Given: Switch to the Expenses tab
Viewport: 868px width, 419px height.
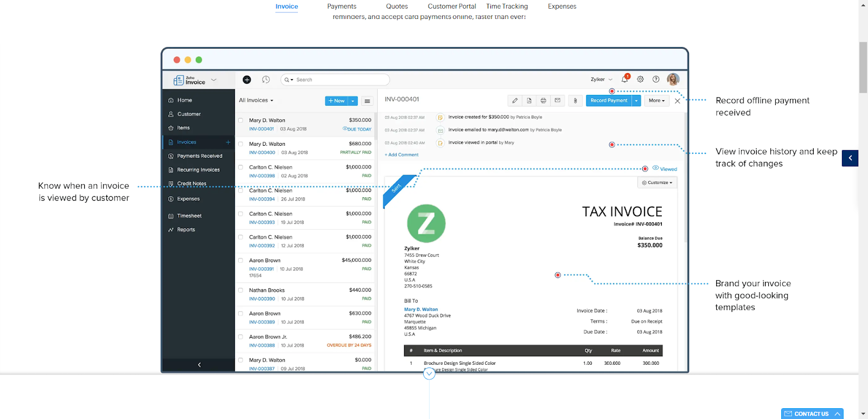Looking at the screenshot, I should tap(562, 7).
